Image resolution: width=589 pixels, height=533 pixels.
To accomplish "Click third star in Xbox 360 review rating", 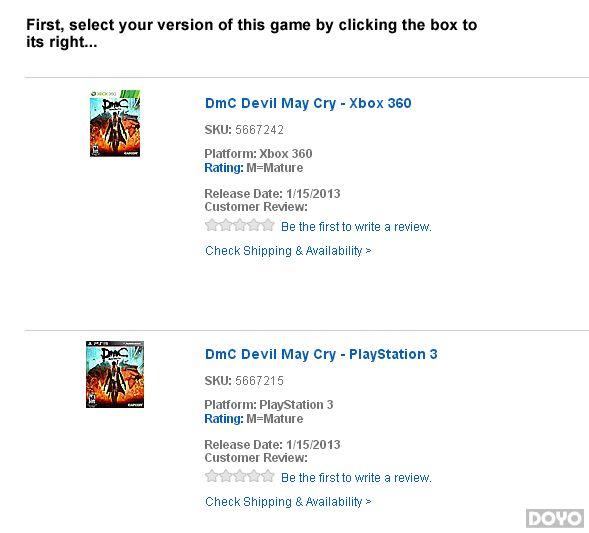I will click(240, 225).
